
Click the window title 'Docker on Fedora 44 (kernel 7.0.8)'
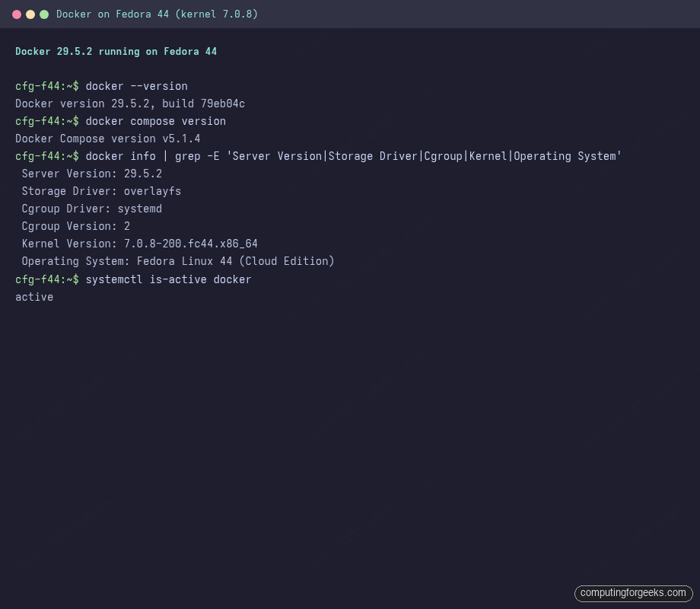tap(157, 14)
